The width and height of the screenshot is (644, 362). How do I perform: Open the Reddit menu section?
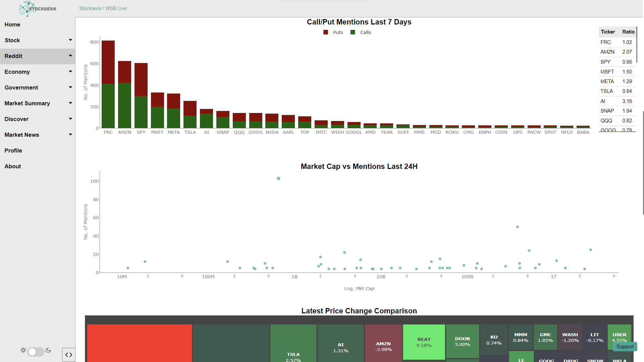13,56
